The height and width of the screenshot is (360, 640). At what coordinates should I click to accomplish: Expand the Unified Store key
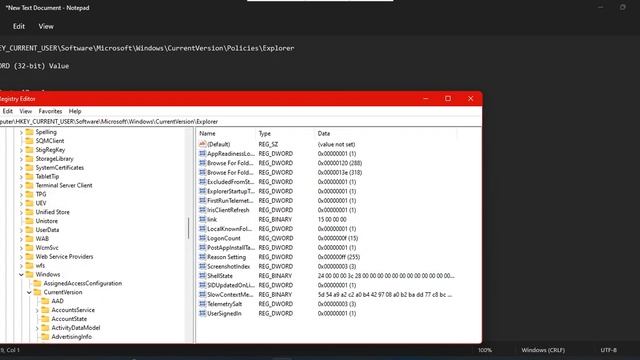tap(21, 212)
